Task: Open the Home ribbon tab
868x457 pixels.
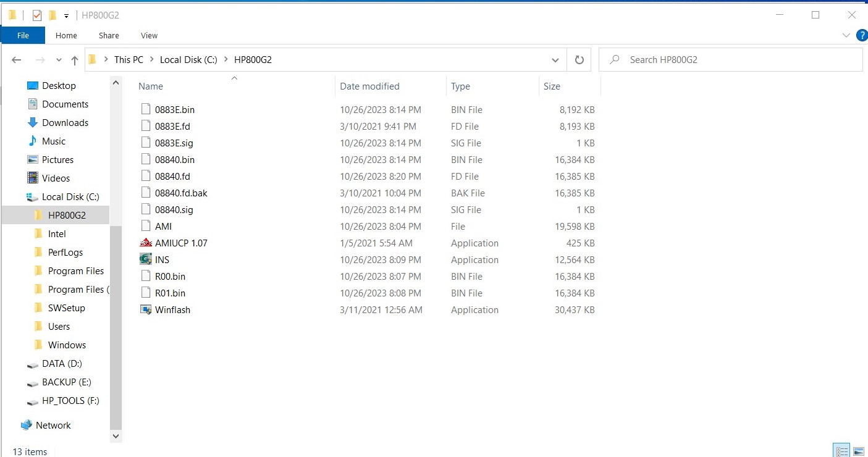Action: click(x=66, y=35)
